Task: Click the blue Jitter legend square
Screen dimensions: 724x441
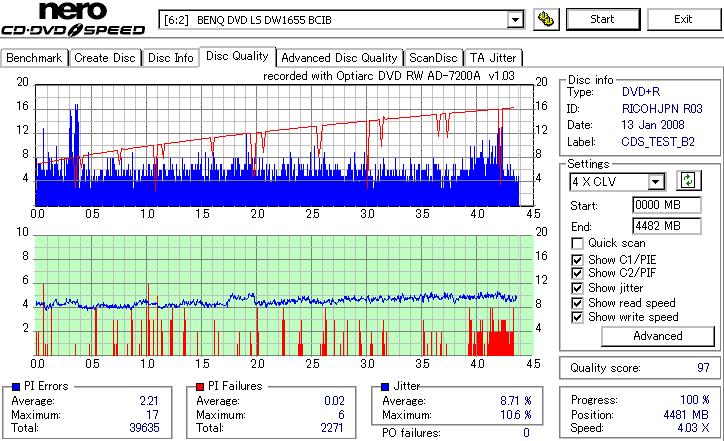Action: point(385,387)
